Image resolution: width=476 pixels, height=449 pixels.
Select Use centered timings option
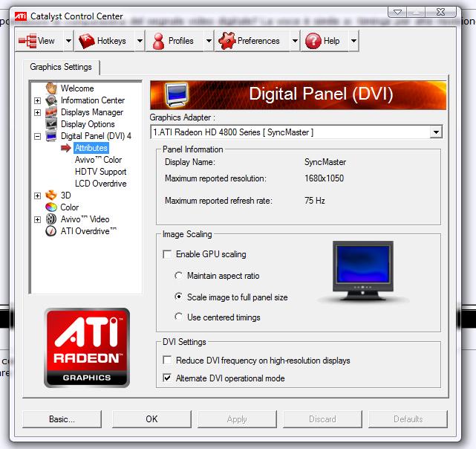point(178,317)
